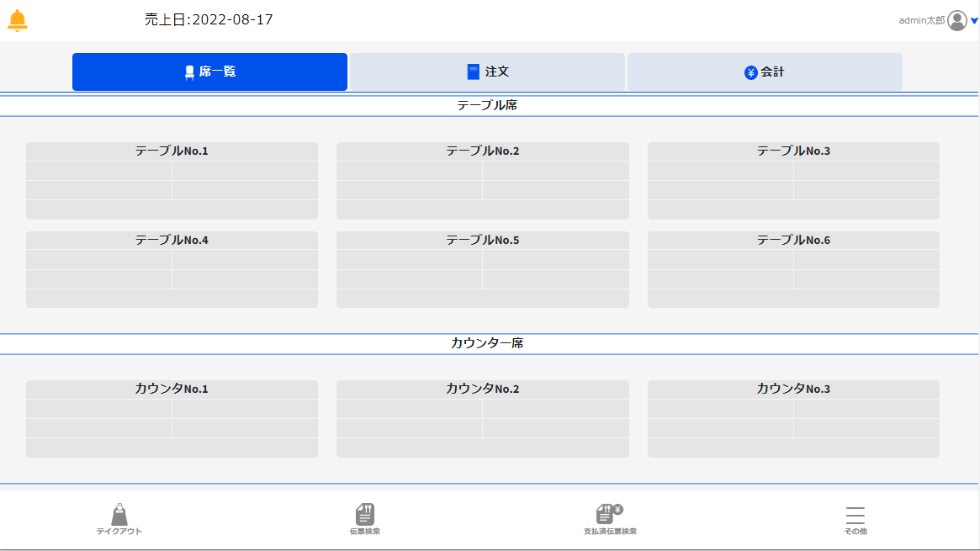980x551 pixels.
Task: Click the orange notification bell icon
Action: click(17, 21)
